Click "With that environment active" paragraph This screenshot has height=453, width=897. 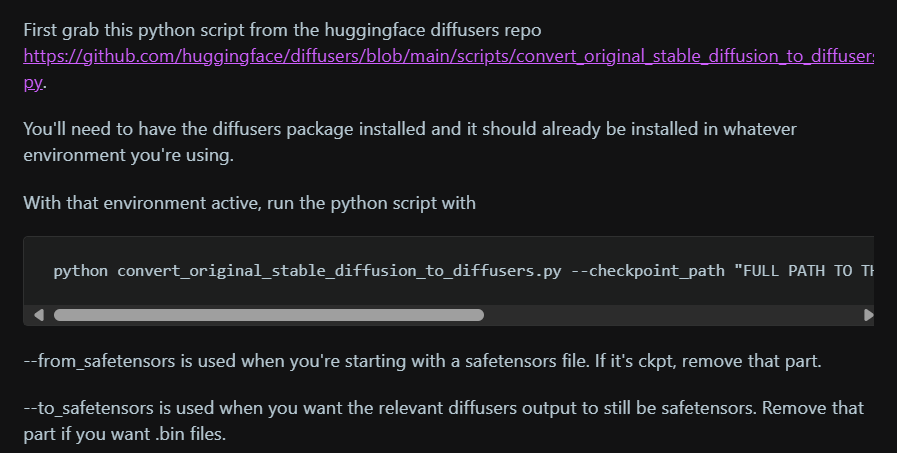click(249, 203)
